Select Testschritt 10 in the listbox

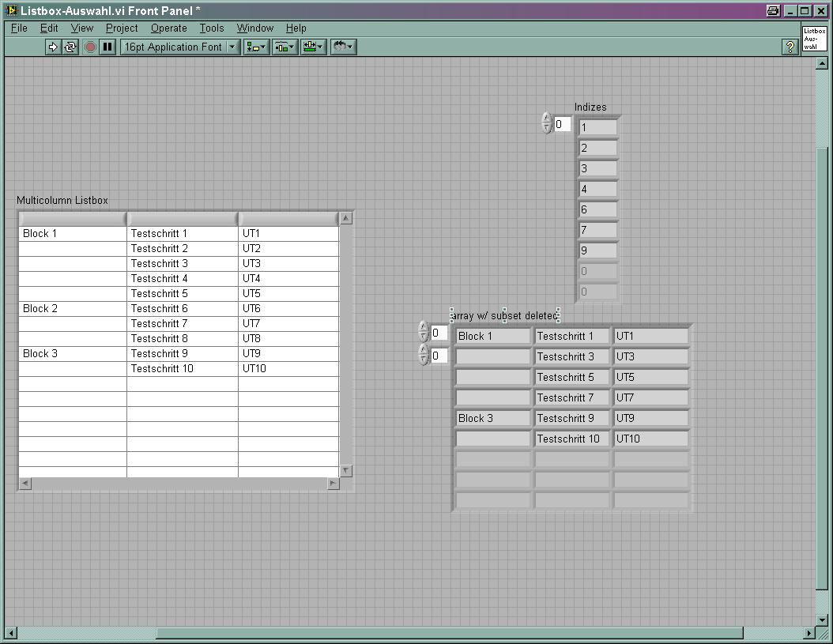pyautogui.click(x=183, y=368)
